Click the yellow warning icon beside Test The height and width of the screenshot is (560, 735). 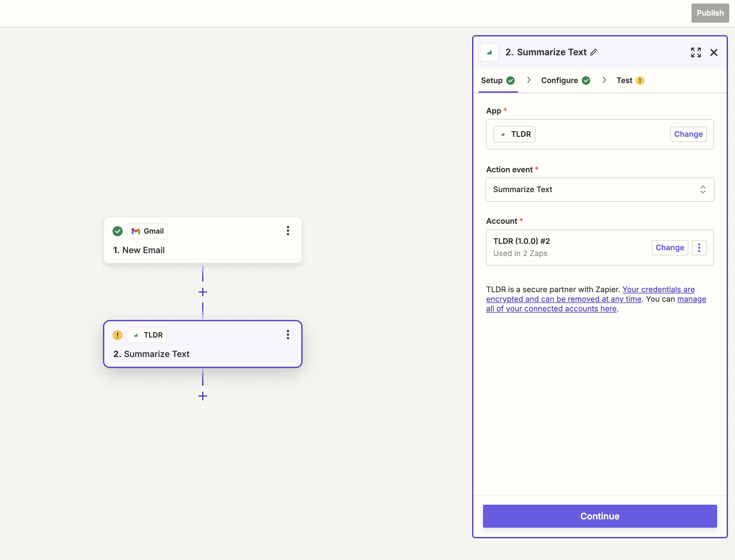coord(640,80)
